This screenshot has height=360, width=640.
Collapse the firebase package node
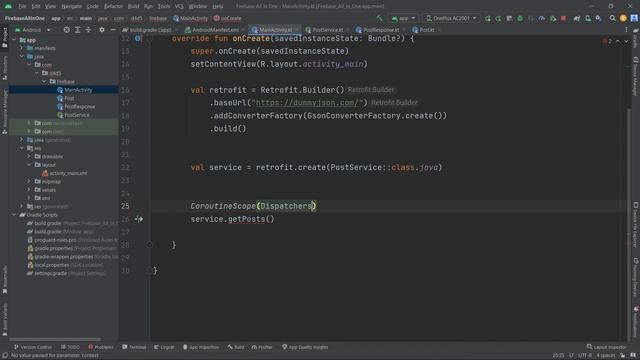click(x=44, y=82)
